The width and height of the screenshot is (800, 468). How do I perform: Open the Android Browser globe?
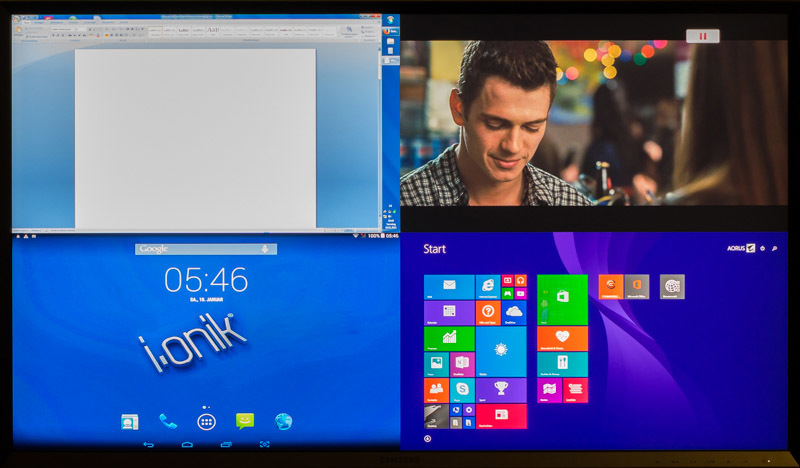pos(283,422)
